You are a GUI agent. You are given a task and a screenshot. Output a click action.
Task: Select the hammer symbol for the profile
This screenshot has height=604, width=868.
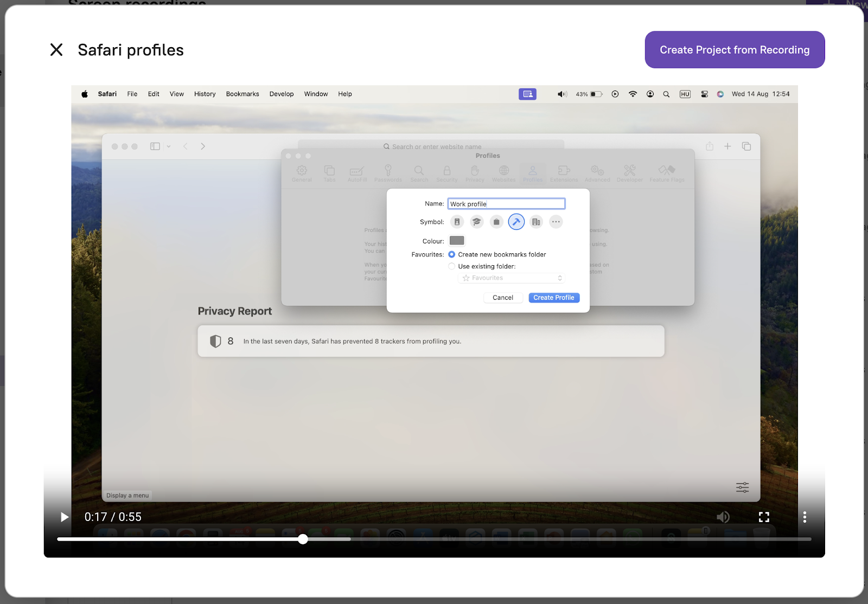click(516, 222)
